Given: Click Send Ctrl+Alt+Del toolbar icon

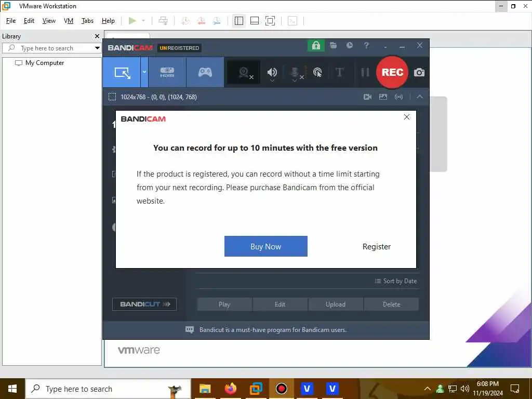Looking at the screenshot, I should click(163, 21).
